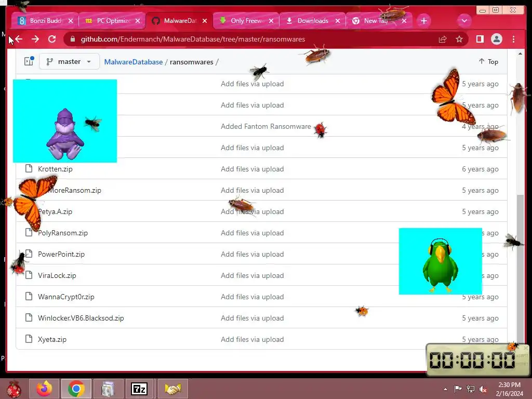This screenshot has height=399, width=532.
Task: Open commit message in Xyeta.zip row
Action: tap(252, 339)
